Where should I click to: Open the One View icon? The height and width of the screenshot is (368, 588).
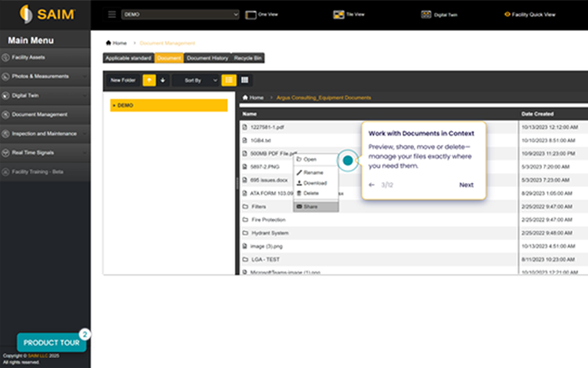251,14
